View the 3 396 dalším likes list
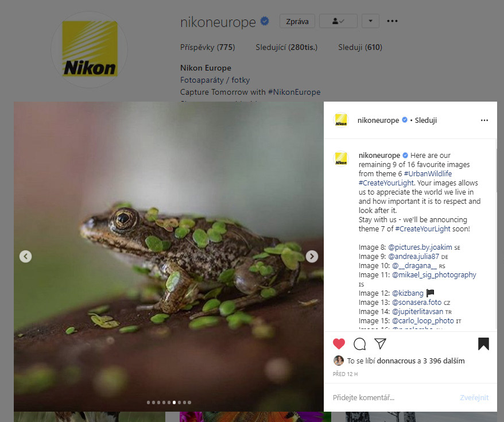 444,361
